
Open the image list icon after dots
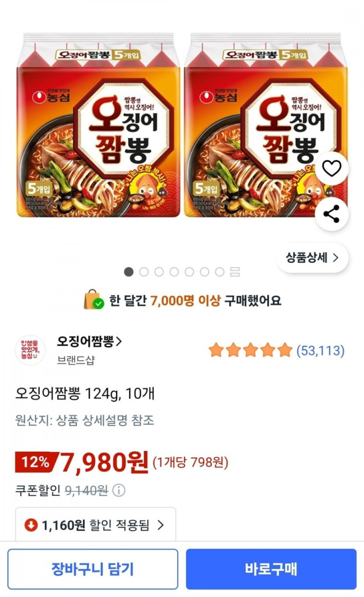235,272
